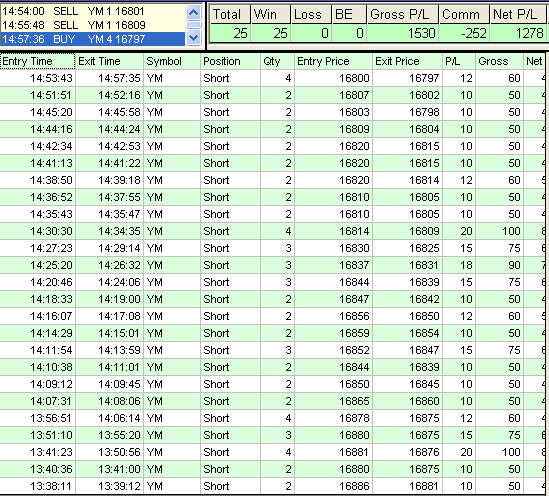The image size is (549, 496).
Task: Select entry price 16830 cell
Action: pyautogui.click(x=333, y=248)
